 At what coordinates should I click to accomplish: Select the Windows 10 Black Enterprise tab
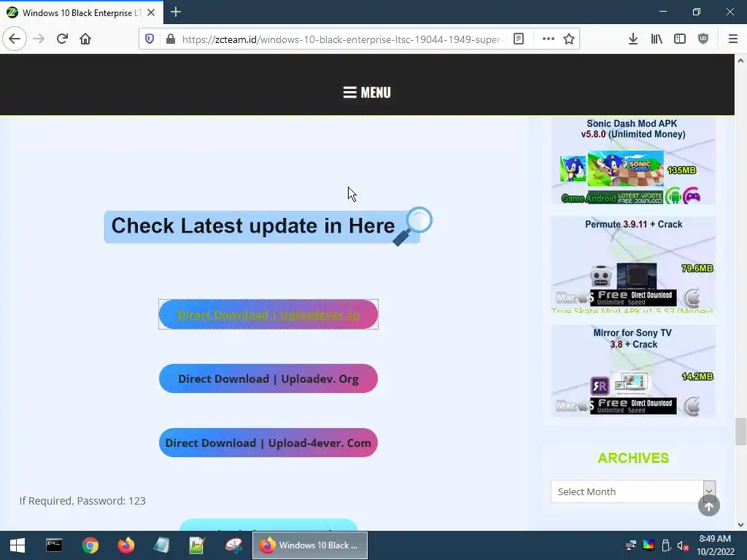(x=82, y=12)
